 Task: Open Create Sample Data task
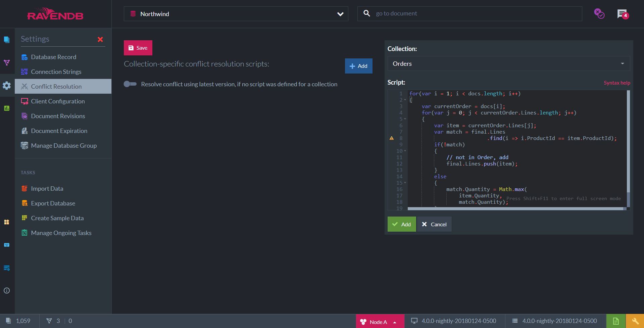[63, 218]
